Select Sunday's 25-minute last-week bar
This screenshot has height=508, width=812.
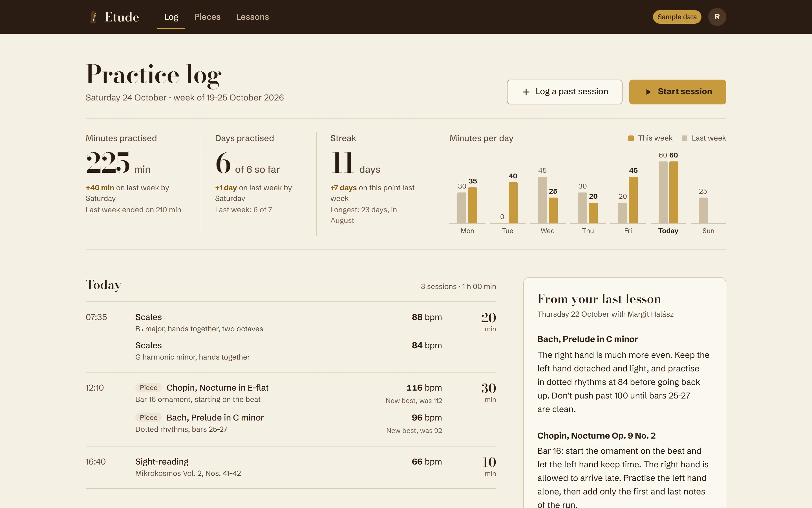point(703,210)
